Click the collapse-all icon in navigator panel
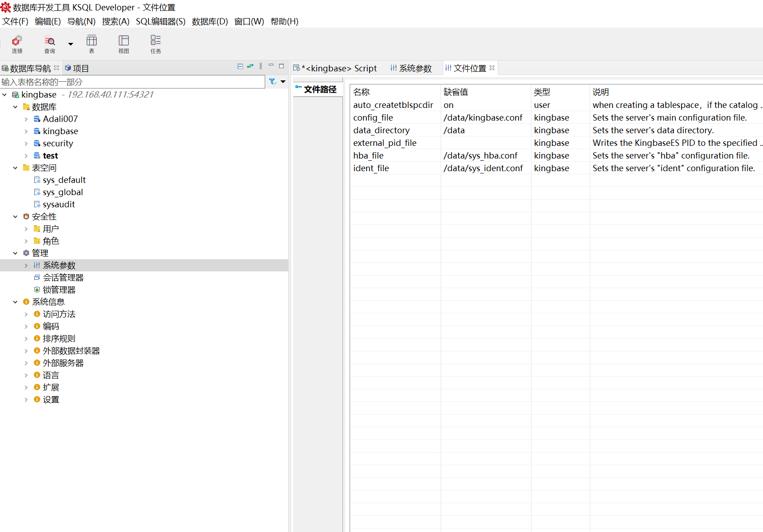763x532 pixels. coord(240,66)
